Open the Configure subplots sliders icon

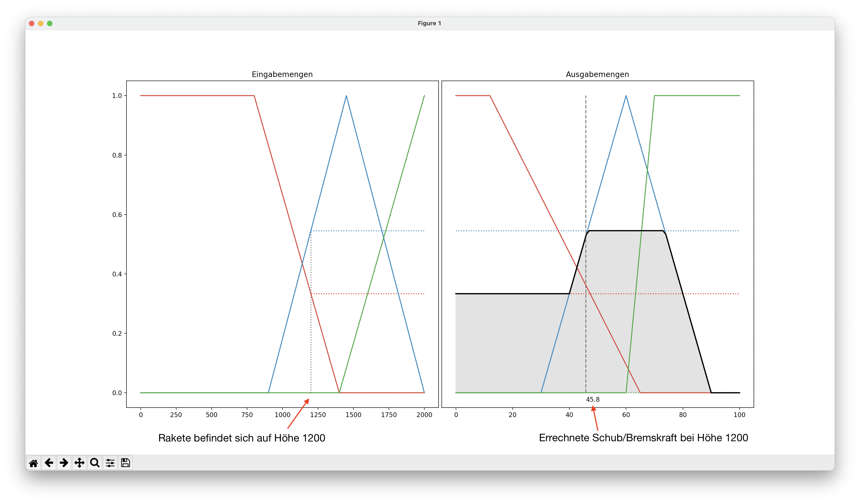pos(110,463)
